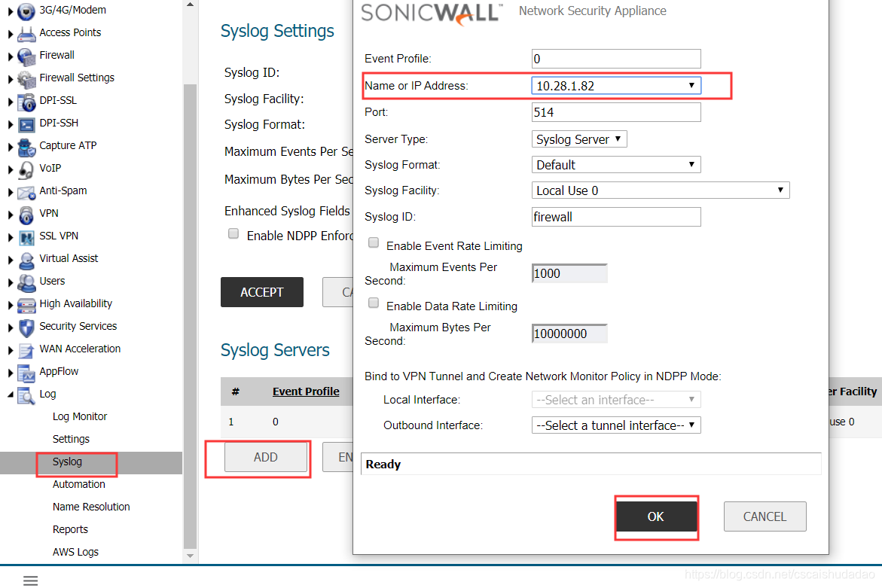882x588 pixels.
Task: Click the Log magnifier icon
Action: point(26,395)
